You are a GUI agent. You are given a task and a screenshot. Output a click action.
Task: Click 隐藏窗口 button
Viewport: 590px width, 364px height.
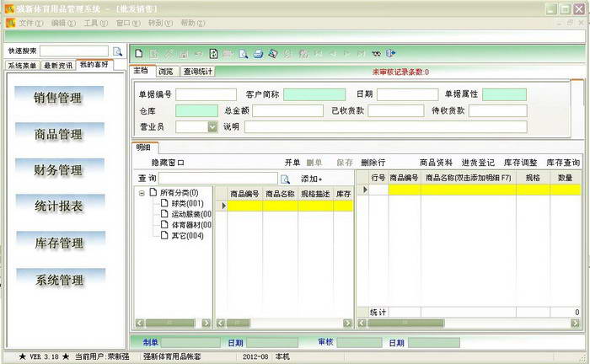click(168, 163)
